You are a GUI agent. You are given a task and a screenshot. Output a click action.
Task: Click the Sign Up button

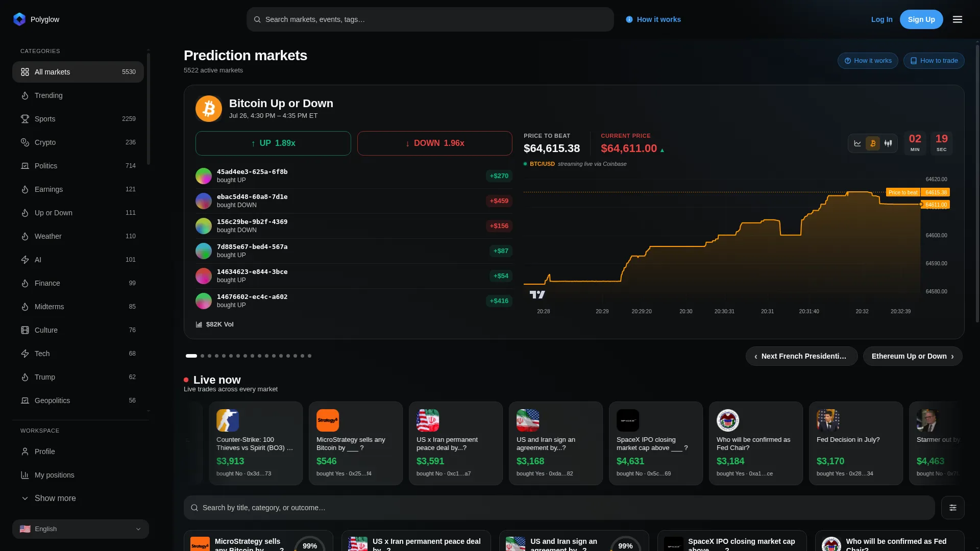[921, 19]
